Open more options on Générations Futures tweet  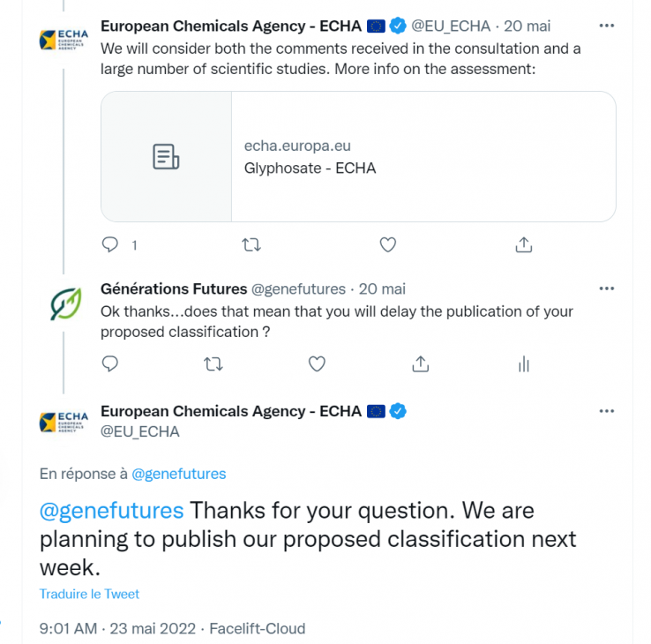tap(607, 288)
